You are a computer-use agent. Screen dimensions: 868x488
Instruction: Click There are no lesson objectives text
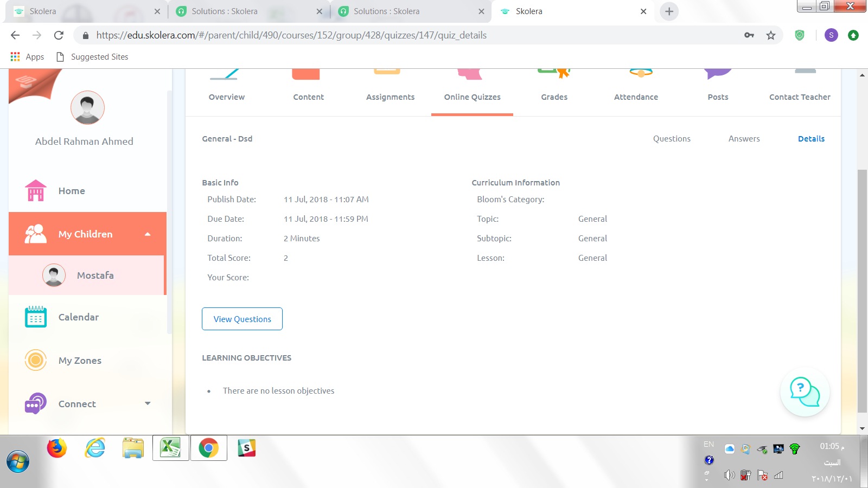pos(278,391)
